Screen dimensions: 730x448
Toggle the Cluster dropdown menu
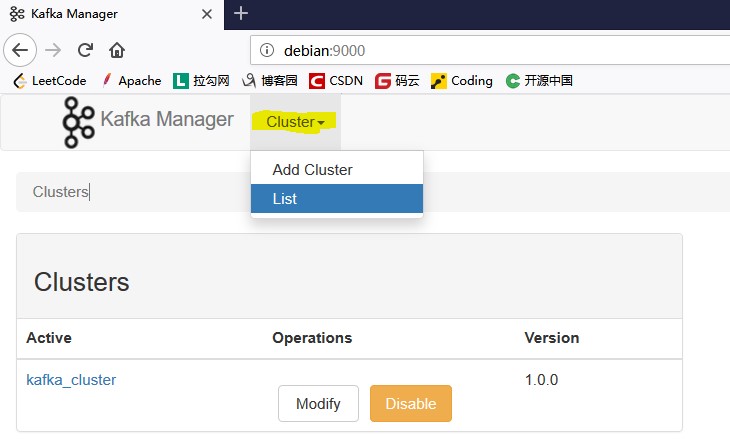(x=295, y=122)
